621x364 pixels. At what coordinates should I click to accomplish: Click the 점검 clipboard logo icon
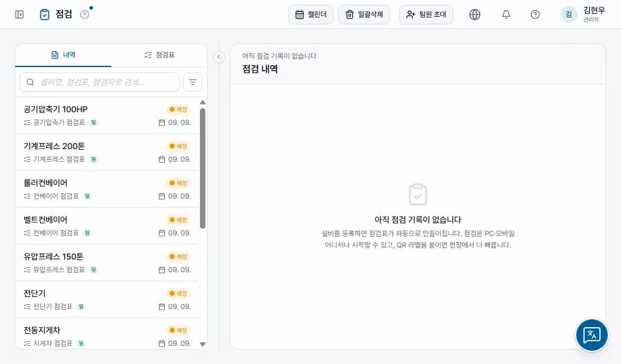coord(44,14)
